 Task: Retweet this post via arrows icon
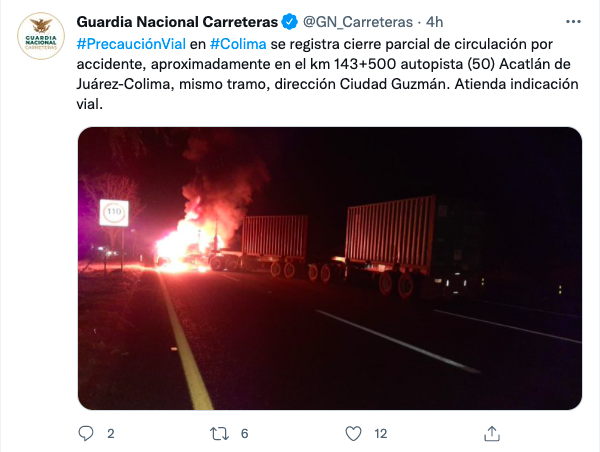coord(219,434)
